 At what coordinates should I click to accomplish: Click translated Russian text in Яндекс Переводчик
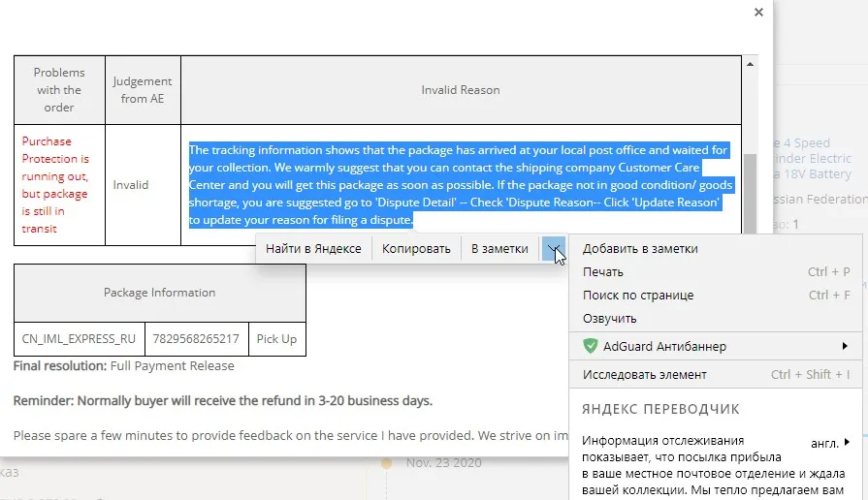pos(713,466)
